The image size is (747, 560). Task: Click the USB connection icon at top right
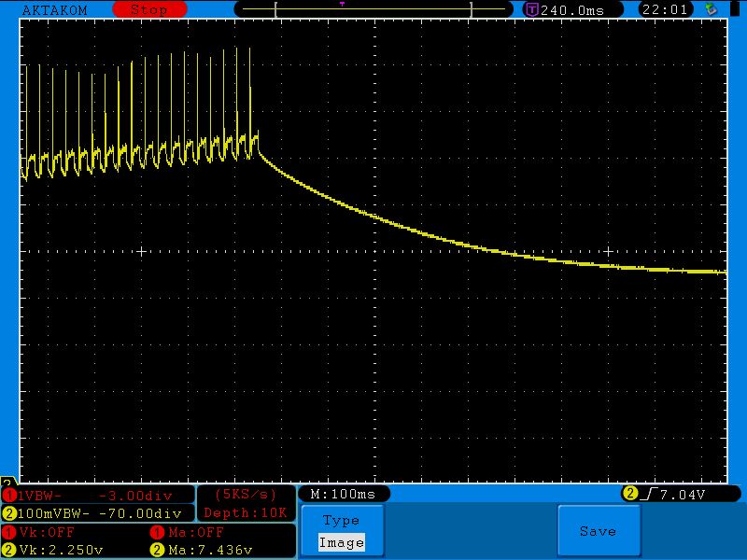[712, 9]
